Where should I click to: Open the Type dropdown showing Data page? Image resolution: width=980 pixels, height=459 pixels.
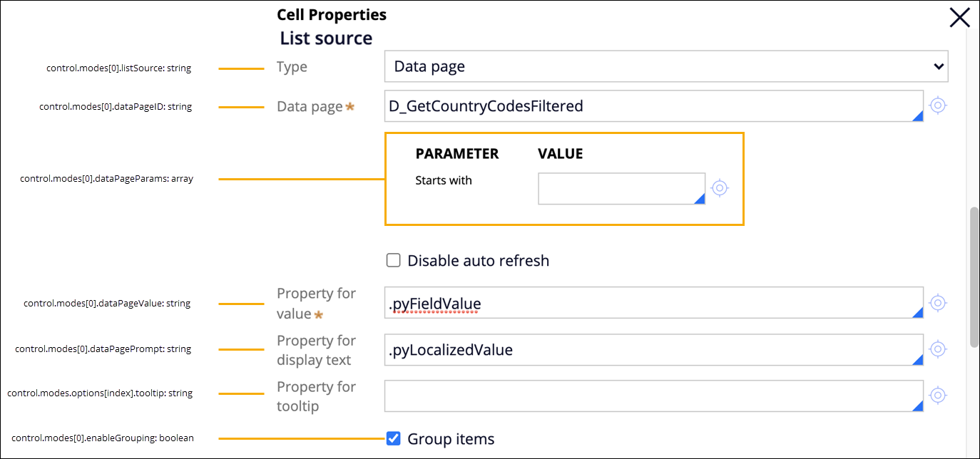click(x=665, y=67)
